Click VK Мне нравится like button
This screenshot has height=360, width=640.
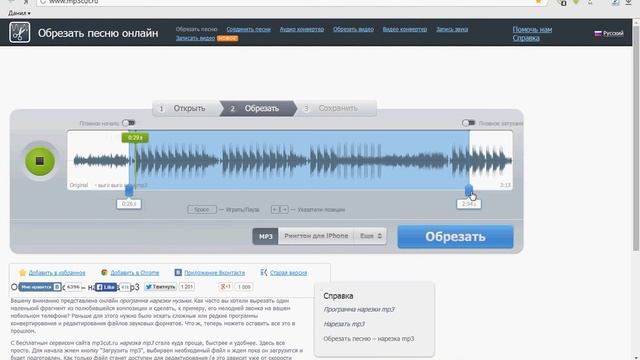click(40, 287)
